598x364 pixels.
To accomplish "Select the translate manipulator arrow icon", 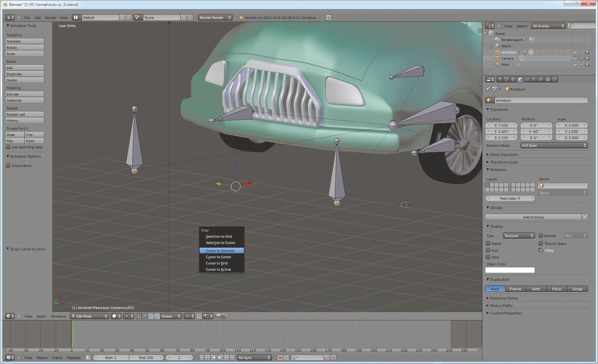I will [144, 316].
